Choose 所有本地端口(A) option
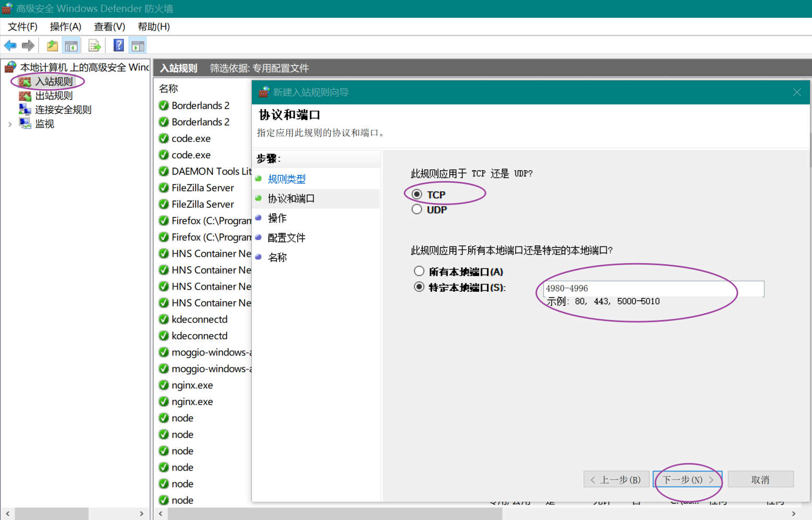This screenshot has height=520, width=812. (x=419, y=271)
